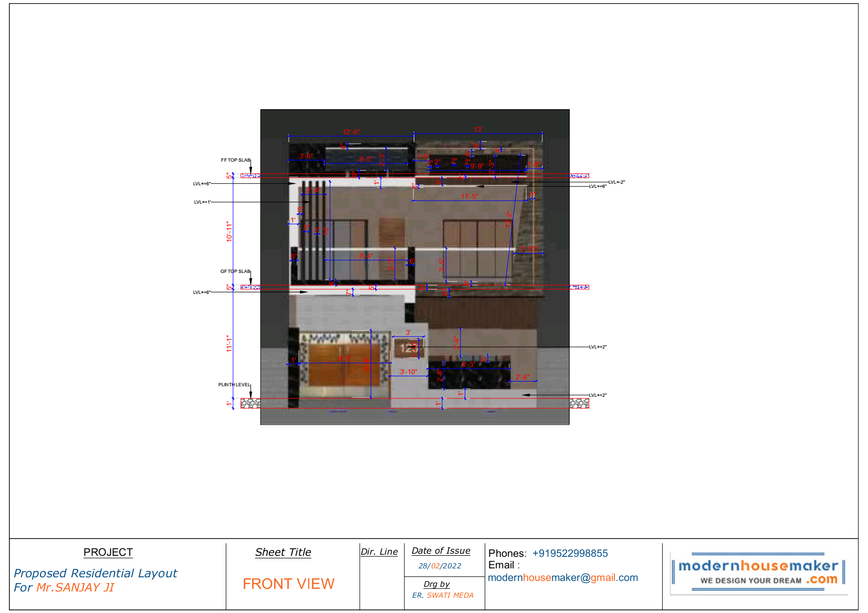Click the phone number +919522998855

tap(570, 553)
